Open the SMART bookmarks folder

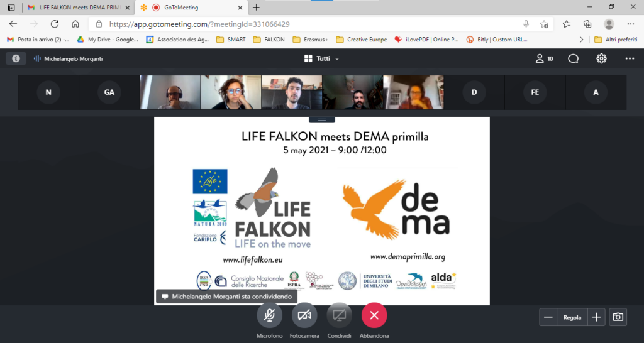click(231, 40)
